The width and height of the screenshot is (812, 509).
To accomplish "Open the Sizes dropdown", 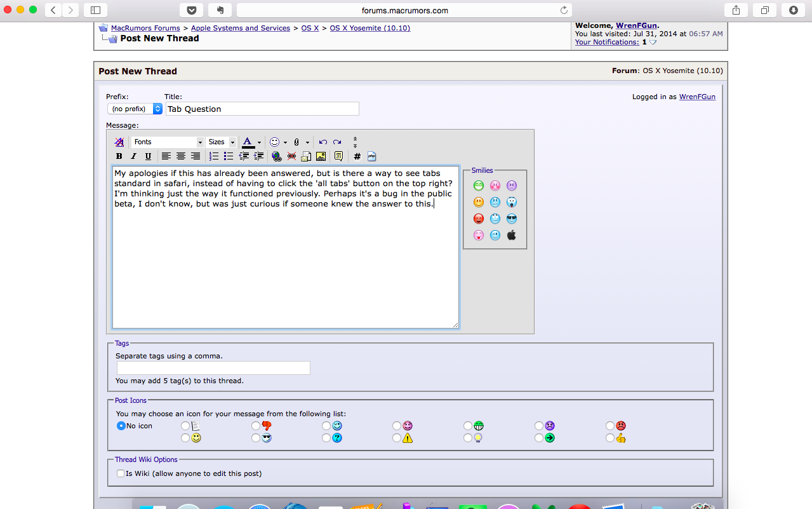I will click(222, 142).
